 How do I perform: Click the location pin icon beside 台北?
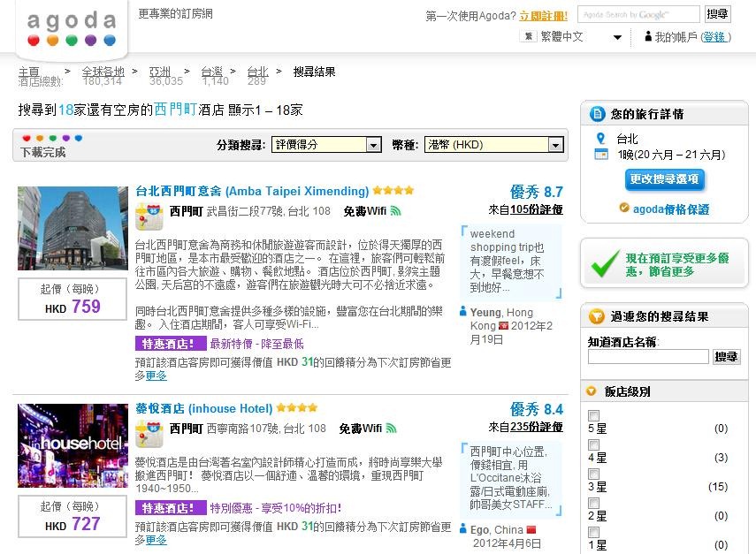click(600, 139)
